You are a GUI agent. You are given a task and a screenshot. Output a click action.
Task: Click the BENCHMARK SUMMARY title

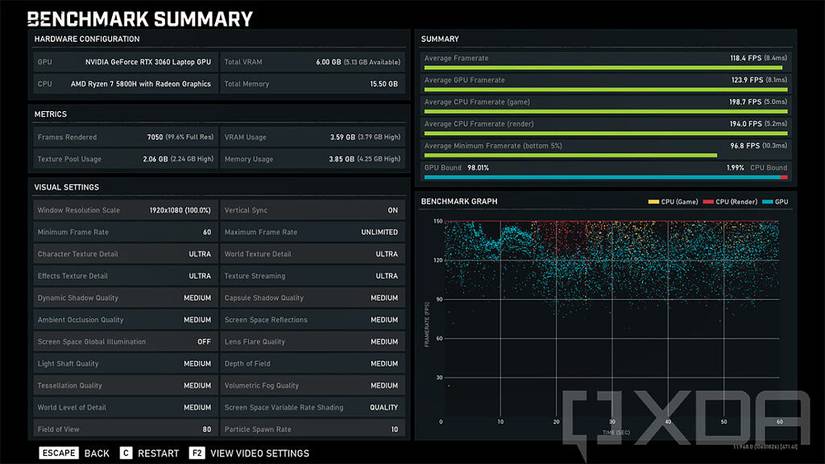(140, 19)
